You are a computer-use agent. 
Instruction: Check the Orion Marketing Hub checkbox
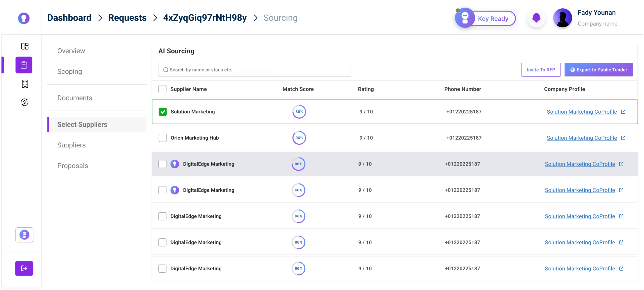coord(163,138)
